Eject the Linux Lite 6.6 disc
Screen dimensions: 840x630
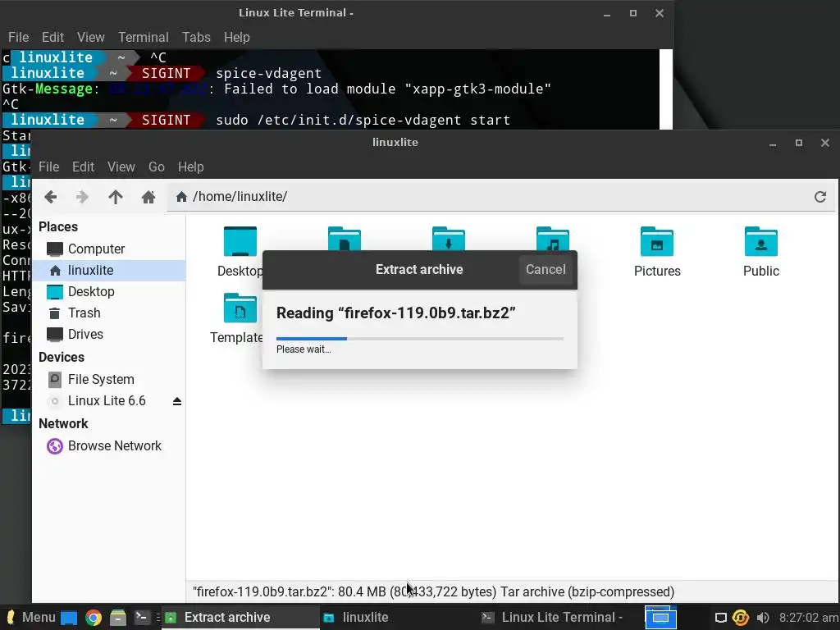click(x=177, y=401)
